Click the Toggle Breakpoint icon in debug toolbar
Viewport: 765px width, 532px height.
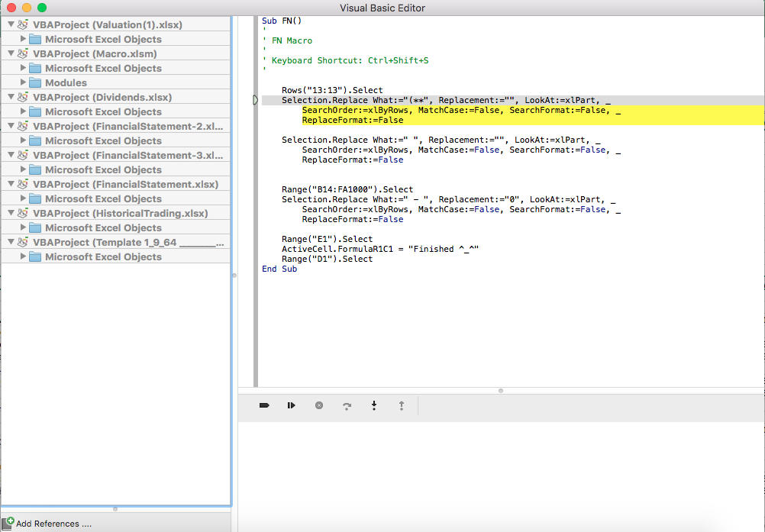[264, 406]
